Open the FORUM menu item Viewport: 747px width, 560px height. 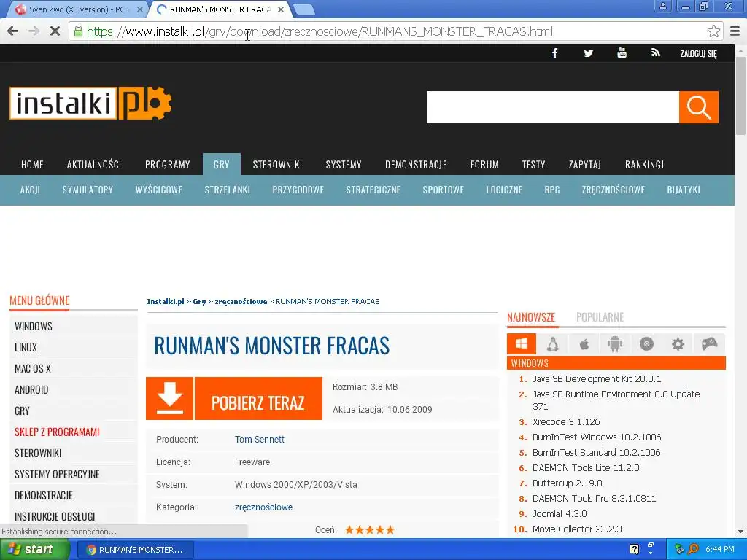484,164
